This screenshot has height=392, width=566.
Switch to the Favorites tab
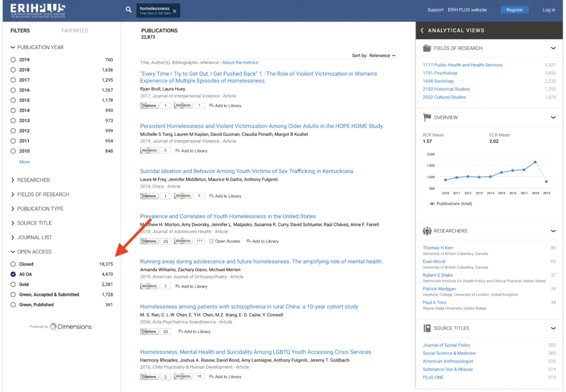click(x=75, y=30)
